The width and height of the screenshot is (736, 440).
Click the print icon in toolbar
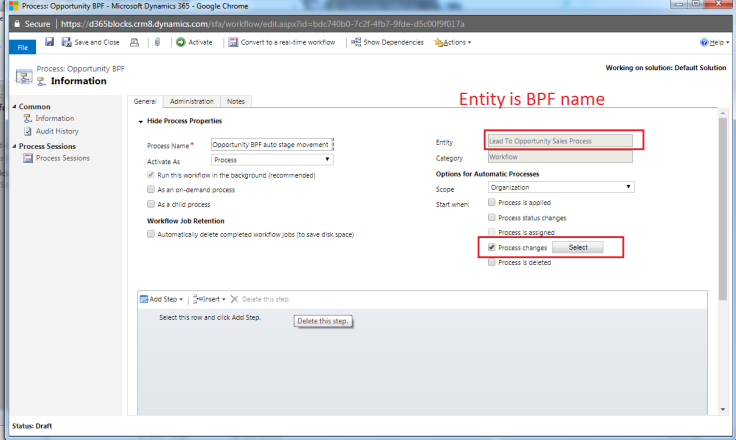point(134,42)
